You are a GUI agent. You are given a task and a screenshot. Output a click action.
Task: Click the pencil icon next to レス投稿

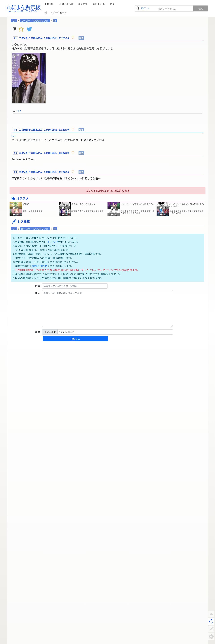click(14, 222)
